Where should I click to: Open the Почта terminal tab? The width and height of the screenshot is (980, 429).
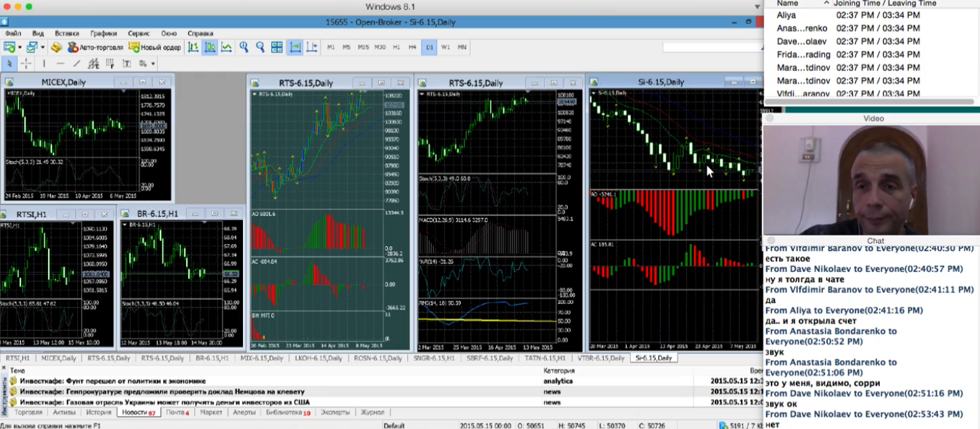(177, 412)
